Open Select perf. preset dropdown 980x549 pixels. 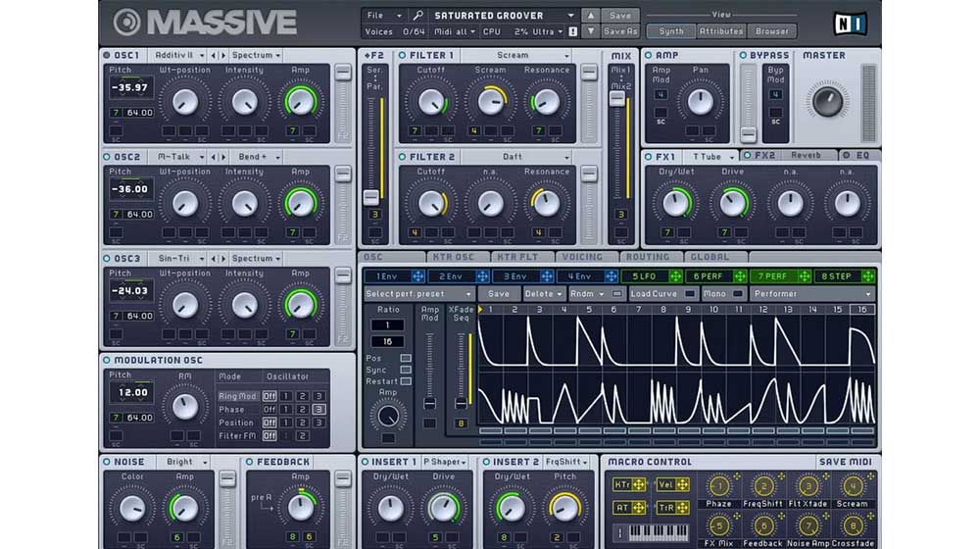tap(418, 293)
